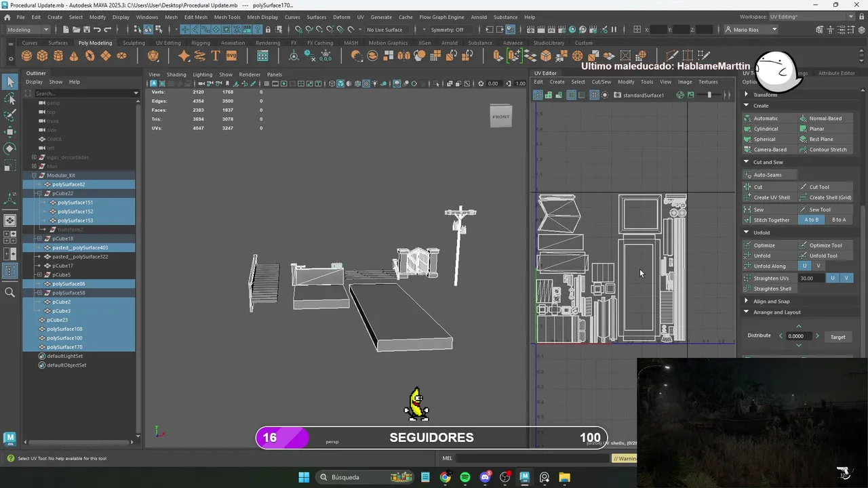Open the Shading menu in the viewport panel
The height and width of the screenshot is (488, 868).
176,75
